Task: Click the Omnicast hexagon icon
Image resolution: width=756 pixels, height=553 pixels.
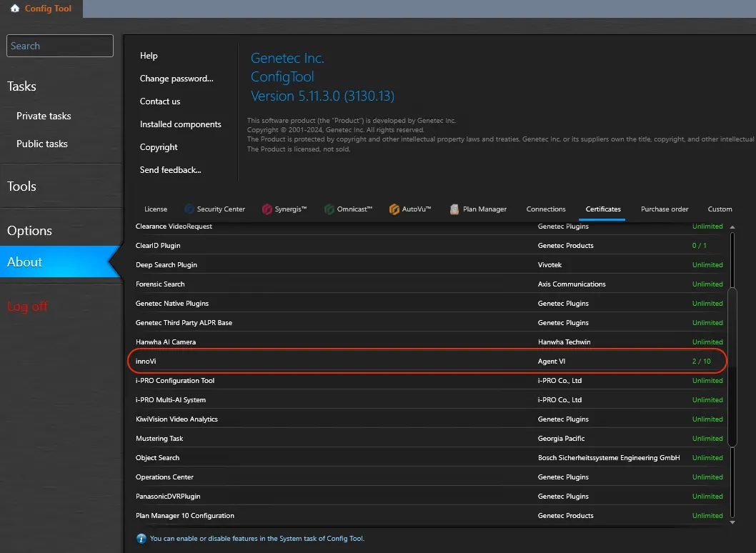Action: point(329,209)
